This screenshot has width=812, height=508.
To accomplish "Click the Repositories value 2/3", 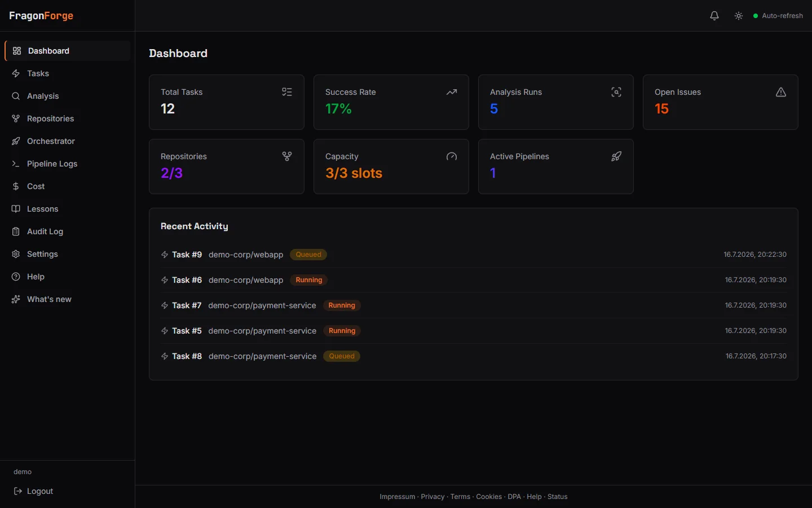I will [172, 173].
